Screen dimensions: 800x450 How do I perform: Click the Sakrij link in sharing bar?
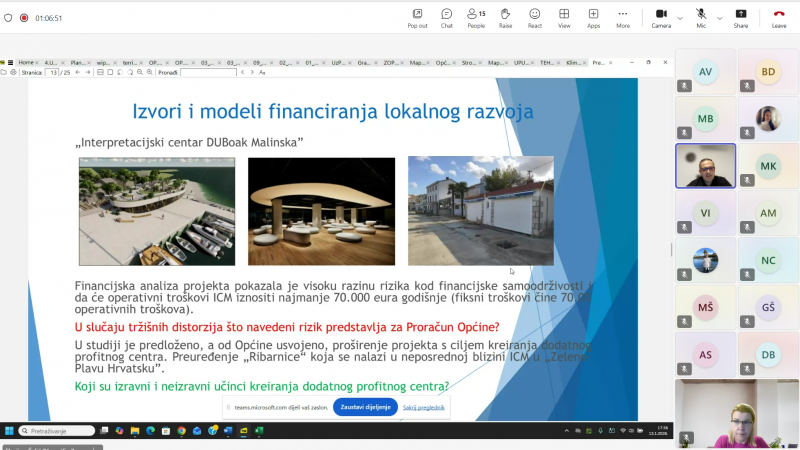coord(423,407)
